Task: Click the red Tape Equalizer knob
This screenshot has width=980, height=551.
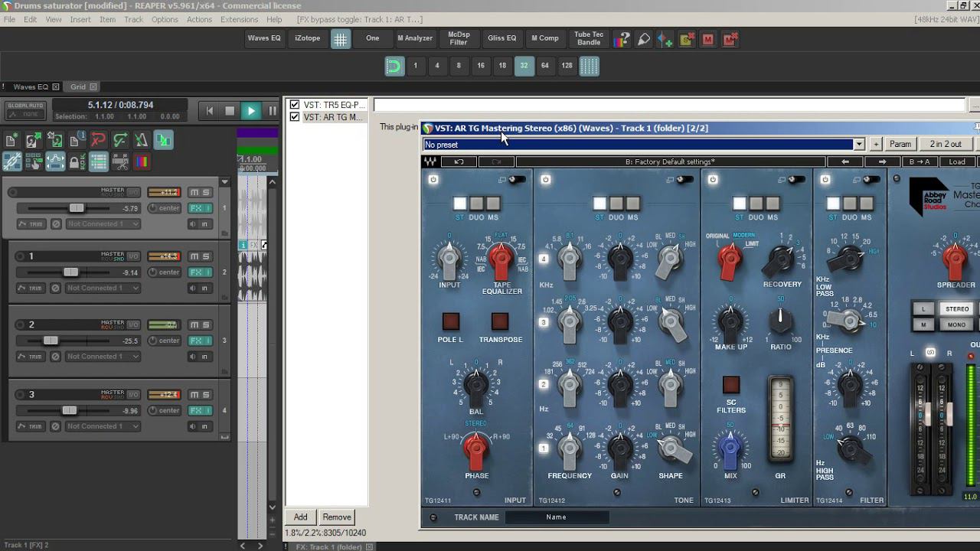Action: (501, 260)
